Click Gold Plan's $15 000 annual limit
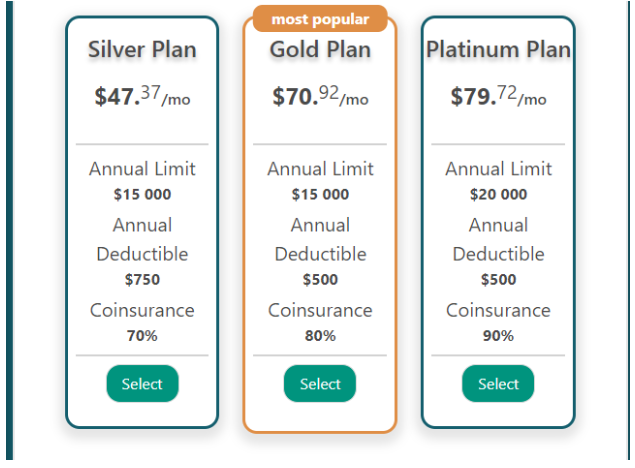Viewport: 635px width, 468px height. coord(320,194)
